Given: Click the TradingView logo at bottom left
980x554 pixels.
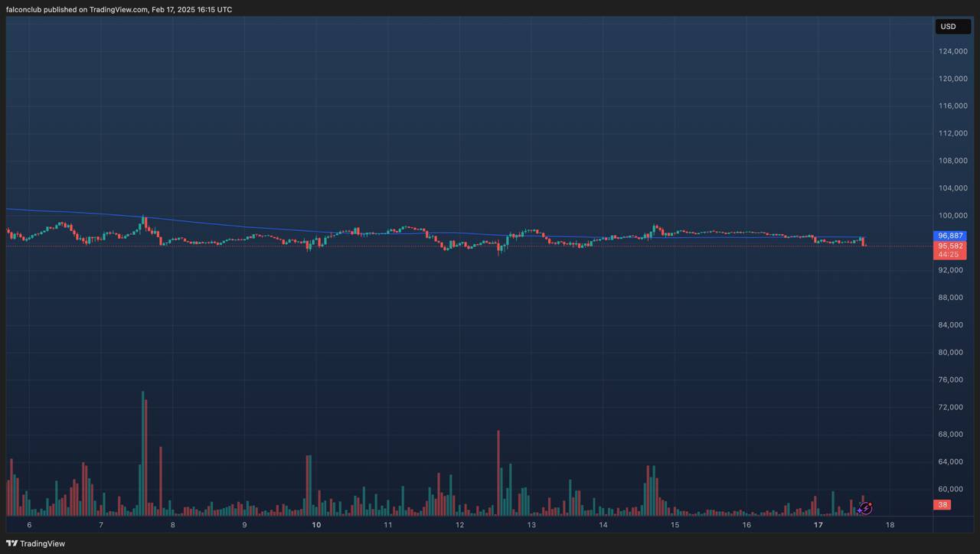Looking at the screenshot, I should click(x=36, y=543).
